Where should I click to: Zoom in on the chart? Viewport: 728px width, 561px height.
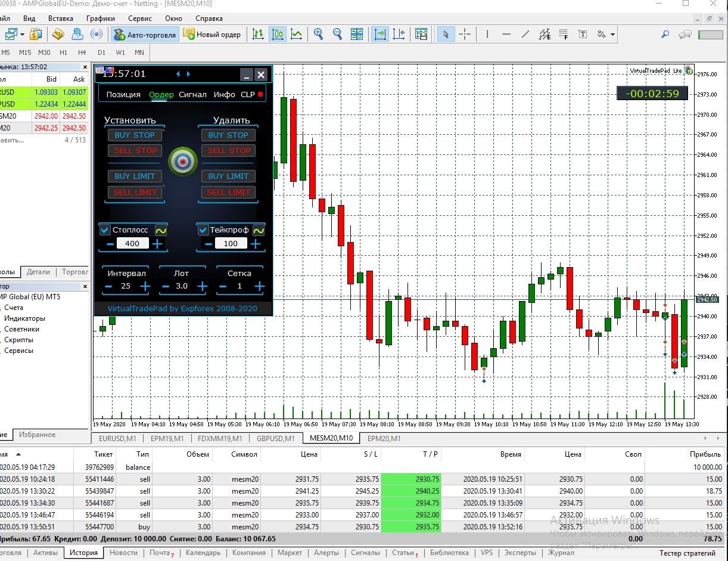tap(318, 34)
